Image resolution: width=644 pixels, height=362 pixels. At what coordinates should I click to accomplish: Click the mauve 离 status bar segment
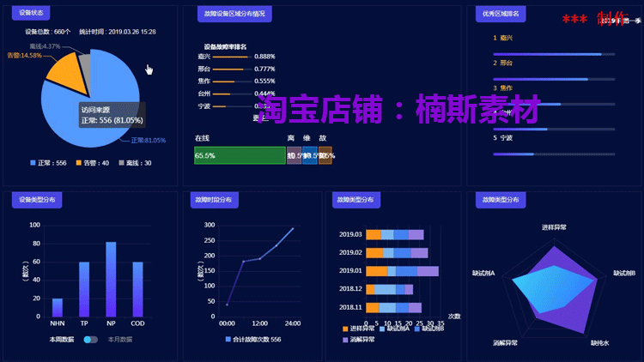point(294,155)
